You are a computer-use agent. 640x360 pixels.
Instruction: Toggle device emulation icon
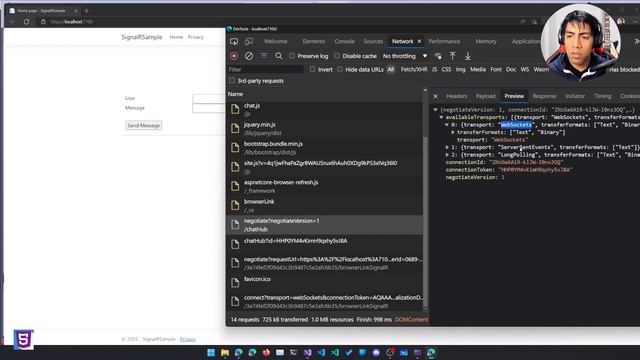point(249,41)
